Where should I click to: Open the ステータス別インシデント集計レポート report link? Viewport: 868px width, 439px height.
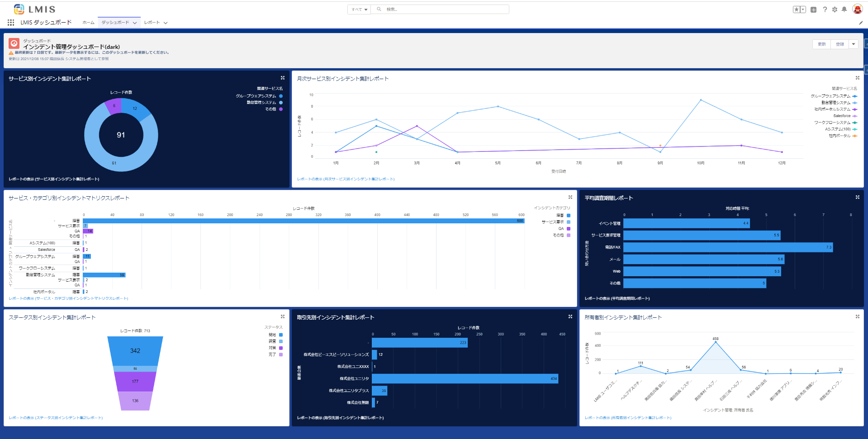tap(56, 418)
